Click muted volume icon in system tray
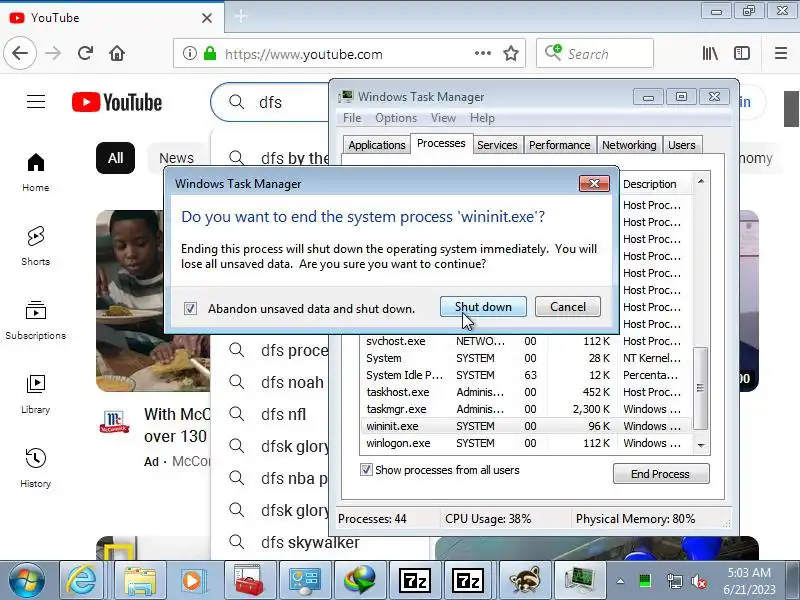The width and height of the screenshot is (800, 600). tap(698, 581)
